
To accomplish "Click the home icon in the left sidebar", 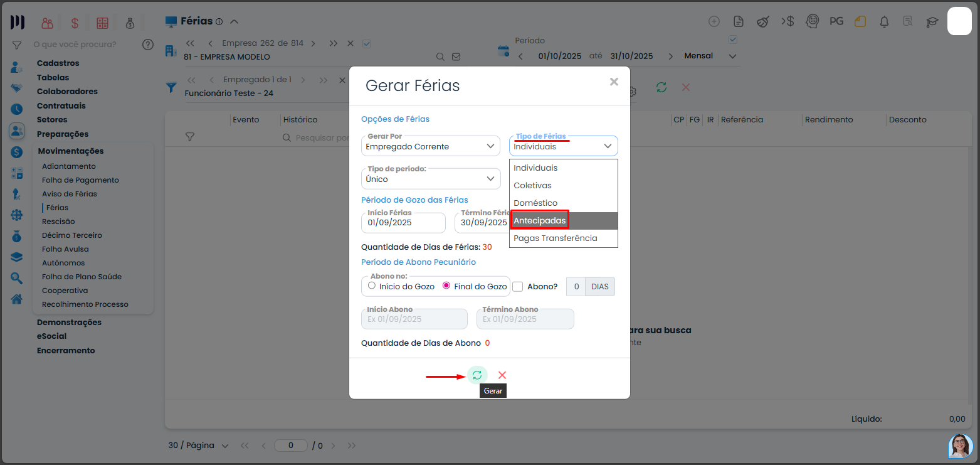I will tap(16, 299).
